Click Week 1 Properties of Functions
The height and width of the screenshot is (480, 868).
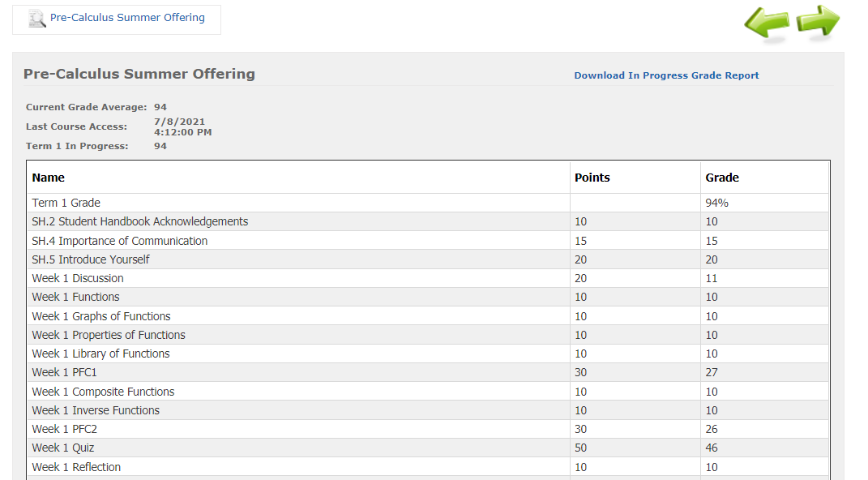(x=109, y=335)
